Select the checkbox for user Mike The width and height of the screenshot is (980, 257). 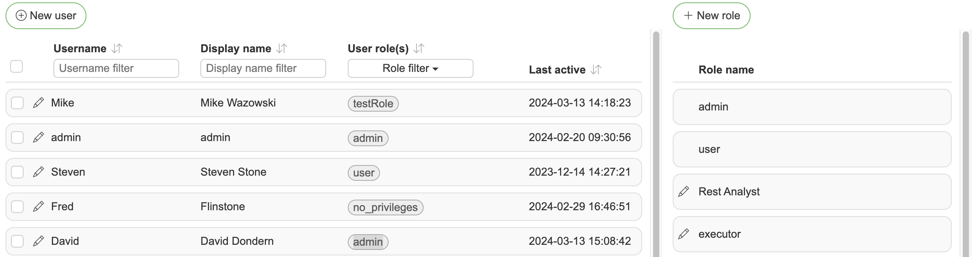pyautogui.click(x=17, y=103)
